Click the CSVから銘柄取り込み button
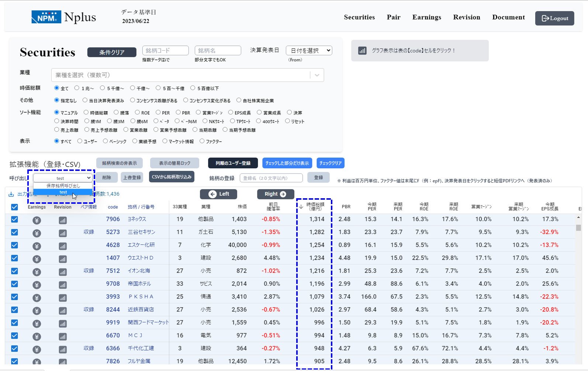This screenshot has width=588, height=371. (x=172, y=177)
